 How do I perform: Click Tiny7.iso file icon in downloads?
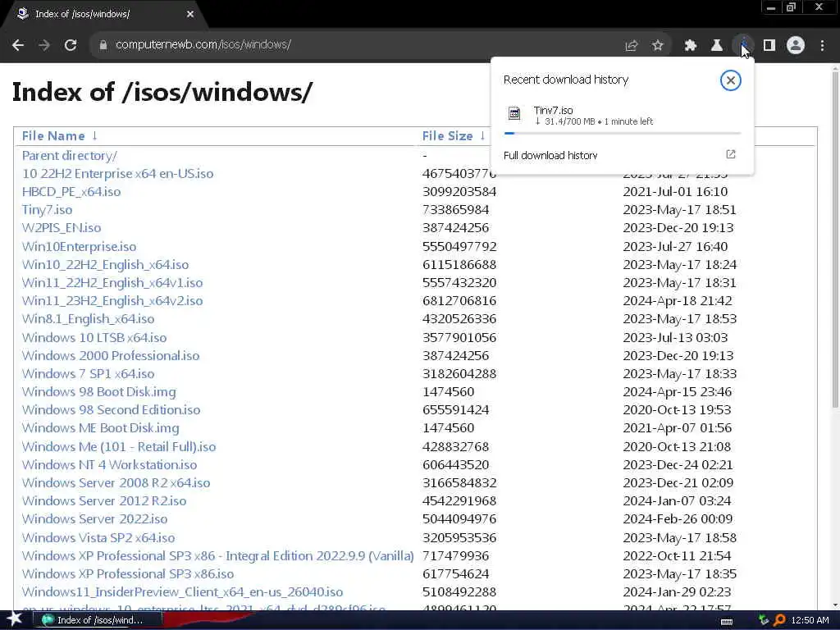tap(514, 113)
